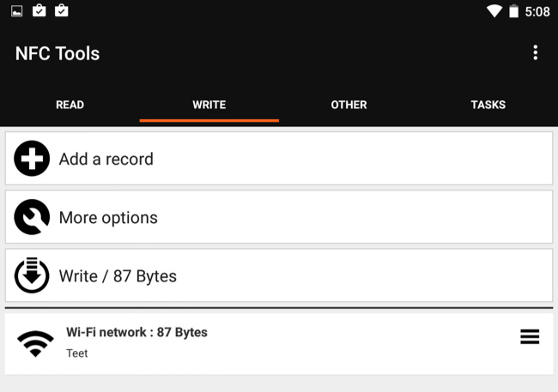The image size is (558, 392).
Task: Click the download-arrow Write icon
Action: [32, 275]
